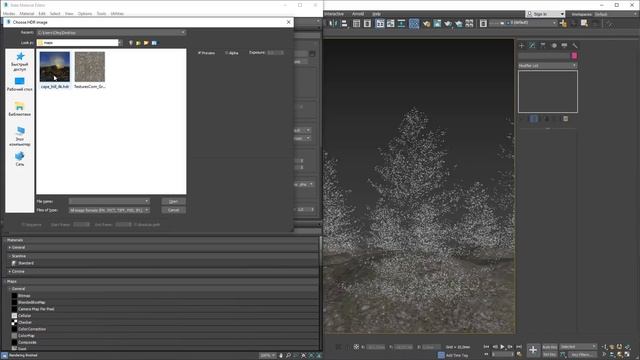Select the TexturesCom ground texture thumbnail

click(90, 67)
